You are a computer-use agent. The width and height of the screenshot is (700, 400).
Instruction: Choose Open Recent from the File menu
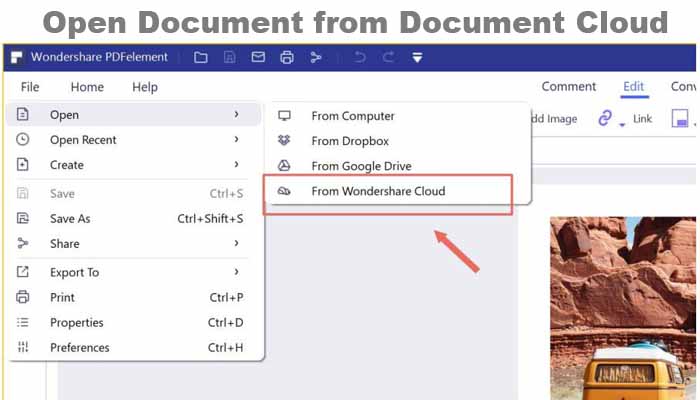(133, 140)
